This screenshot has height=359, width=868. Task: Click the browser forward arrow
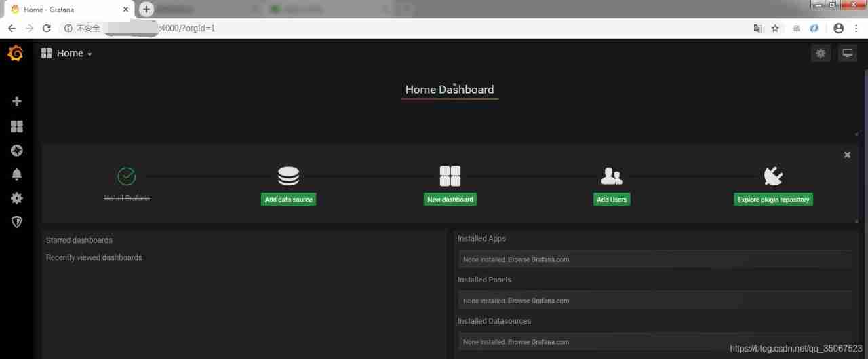(x=29, y=28)
